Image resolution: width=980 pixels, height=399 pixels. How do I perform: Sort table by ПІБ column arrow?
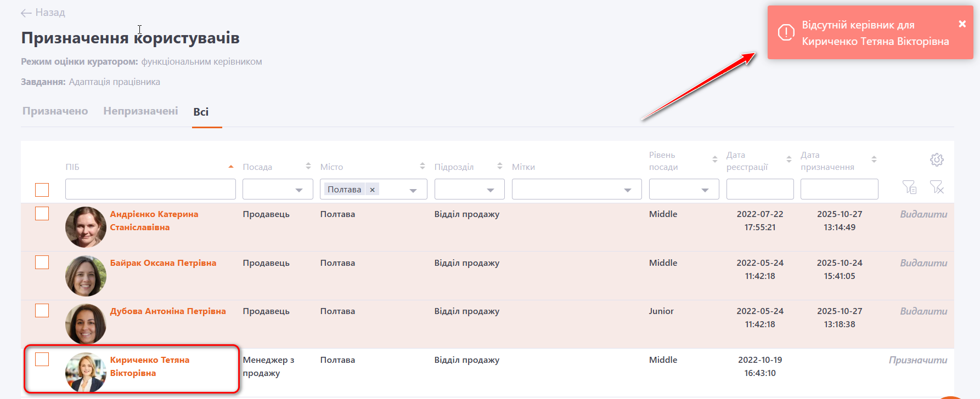(231, 167)
